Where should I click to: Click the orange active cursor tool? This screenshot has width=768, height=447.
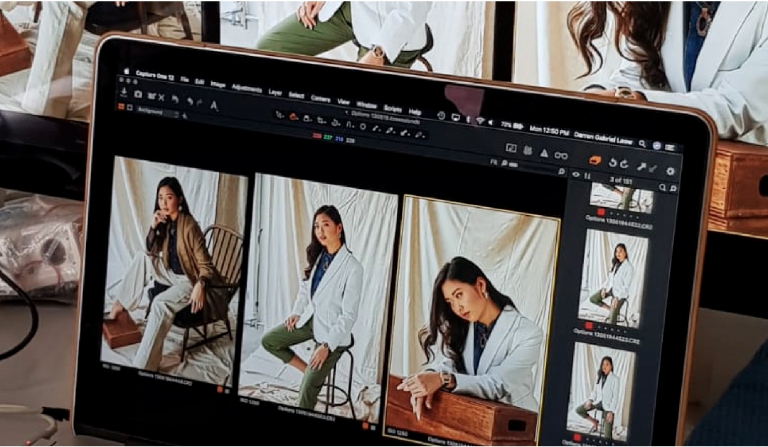click(293, 116)
